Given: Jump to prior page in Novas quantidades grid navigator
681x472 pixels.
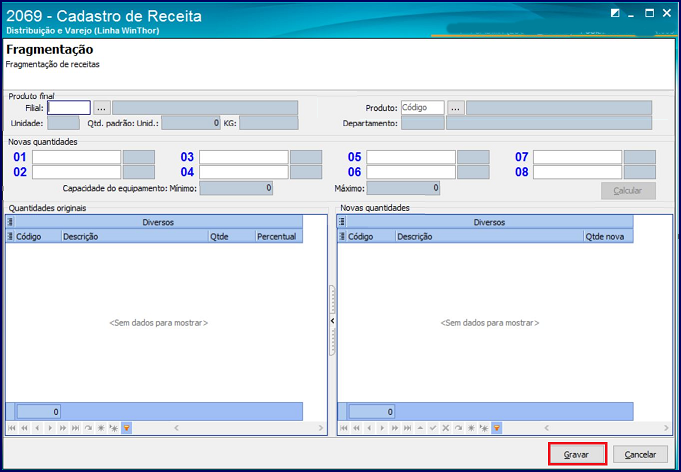Looking at the screenshot, I should 357,428.
